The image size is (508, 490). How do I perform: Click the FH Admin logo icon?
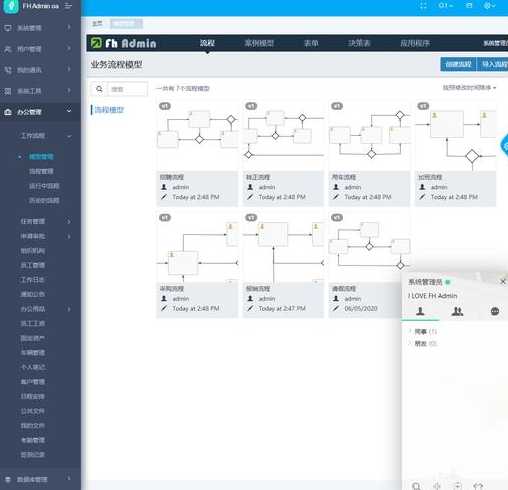click(x=11, y=6)
